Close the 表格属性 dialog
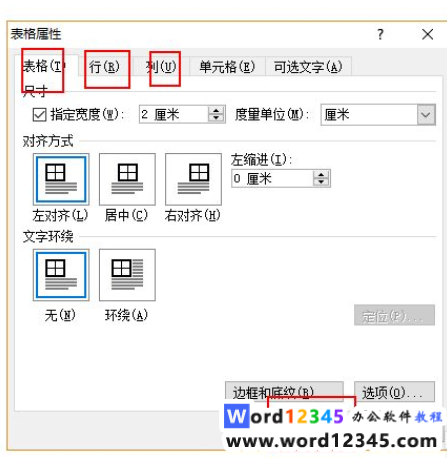 428,34
